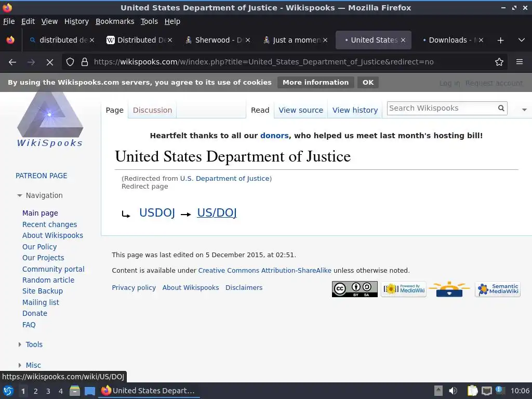Show desktop via blue taskbar icon
Screen dimensions: 532x399
pyautogui.click(x=89, y=391)
